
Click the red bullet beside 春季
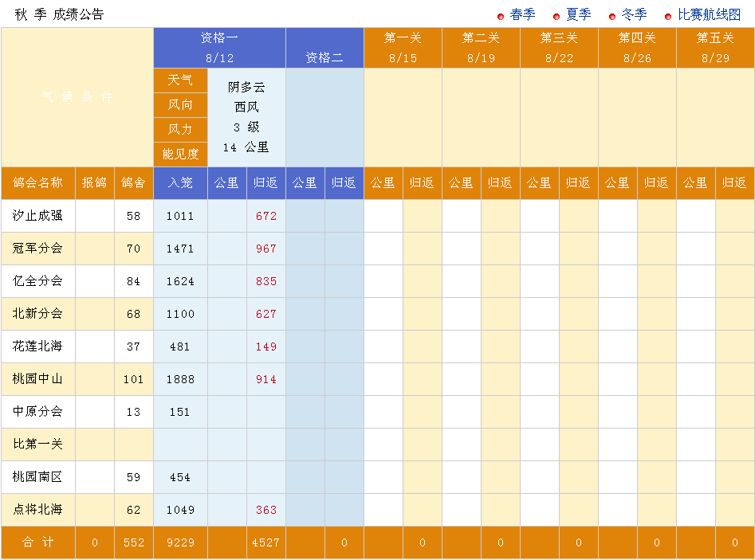[x=501, y=17]
